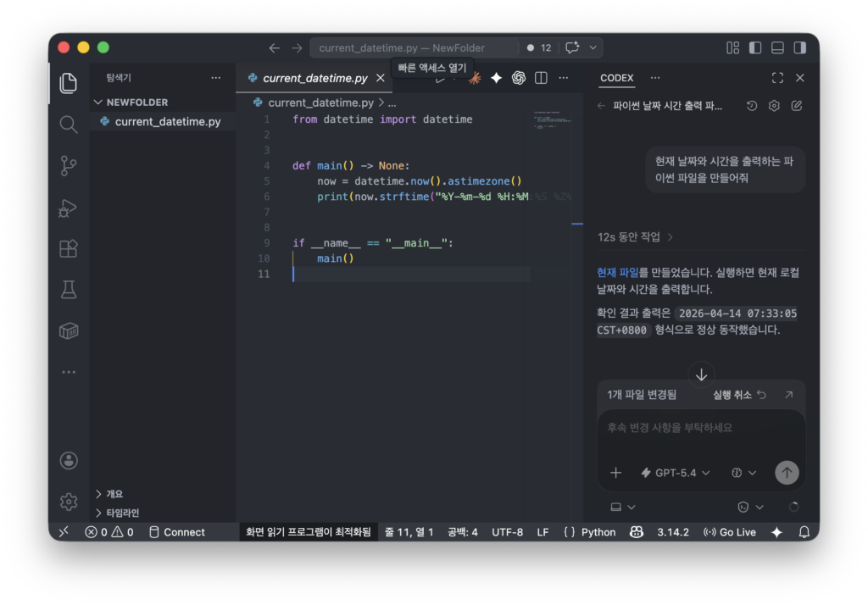Click Go Live in status bar

click(x=730, y=532)
